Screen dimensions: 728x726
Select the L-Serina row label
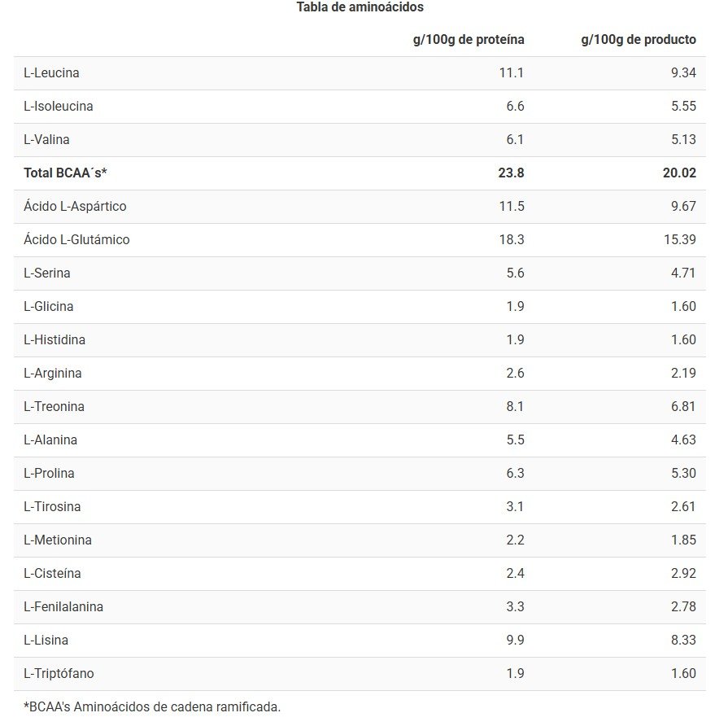click(47, 273)
